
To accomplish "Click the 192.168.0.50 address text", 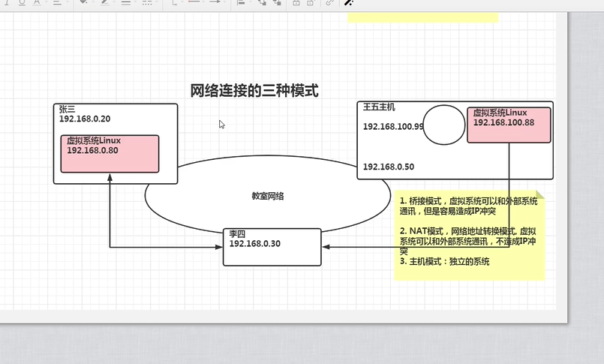I will click(389, 167).
